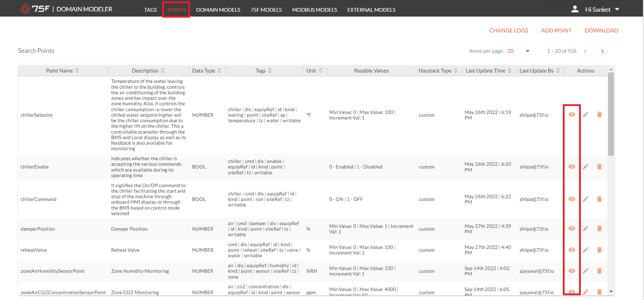Screen dimensions: 644x300
Task: Click 'Zone Humidity Monitoring' description
Action: point(140,271)
